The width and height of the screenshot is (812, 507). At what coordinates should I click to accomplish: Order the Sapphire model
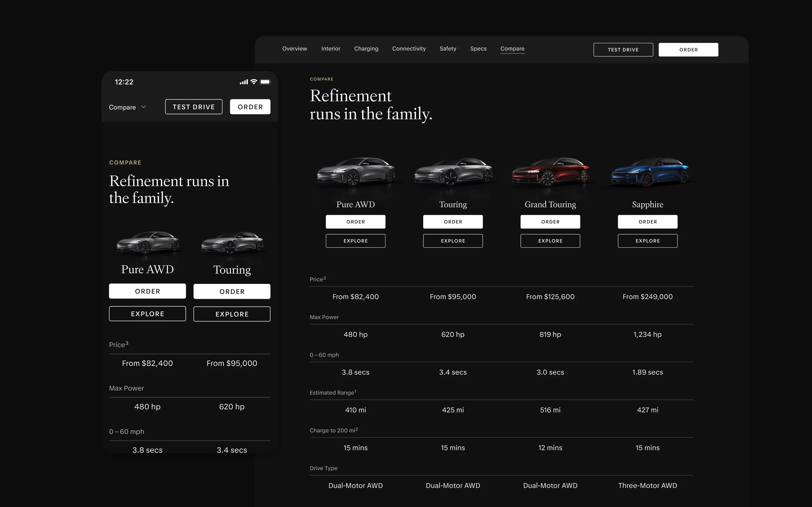(648, 222)
